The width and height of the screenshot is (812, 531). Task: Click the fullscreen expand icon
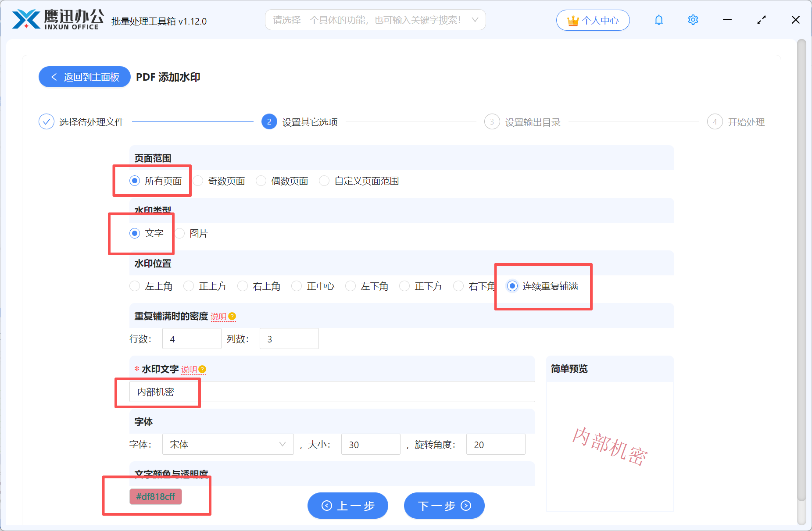click(x=762, y=20)
